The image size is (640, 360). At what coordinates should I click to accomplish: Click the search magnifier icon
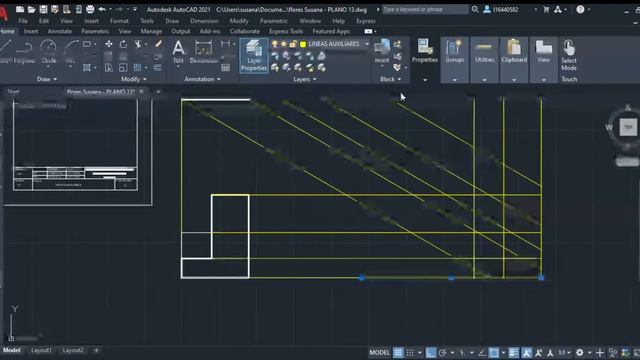pos(475,9)
